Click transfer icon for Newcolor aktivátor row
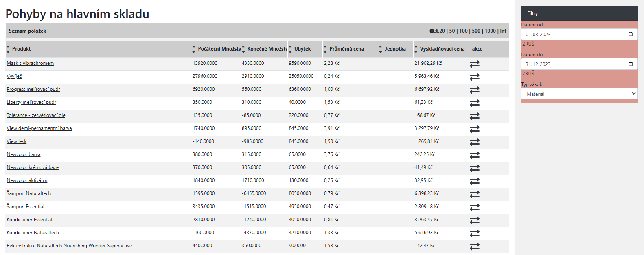 [x=475, y=181]
